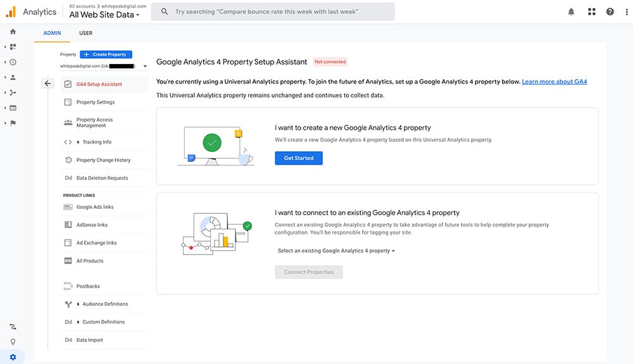Click the Analytics search field
This screenshot has height=364, width=633.
click(273, 11)
